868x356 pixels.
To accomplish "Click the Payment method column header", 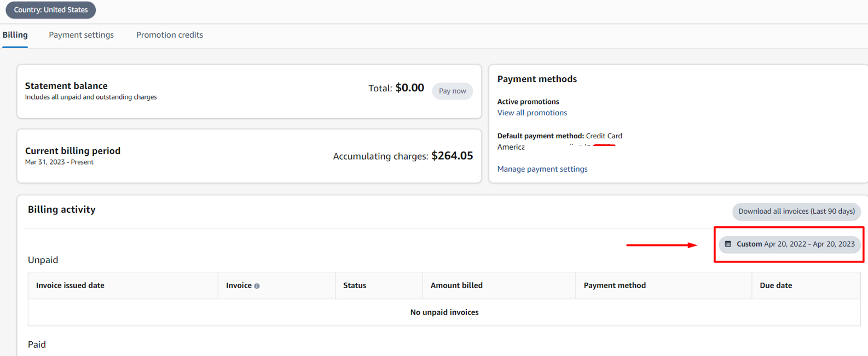I will [x=615, y=285].
